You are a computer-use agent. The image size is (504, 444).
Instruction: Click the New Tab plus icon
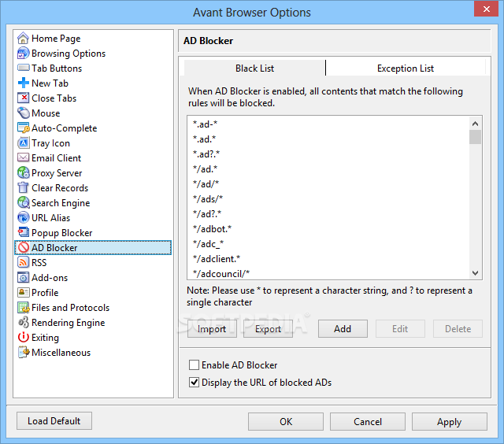click(23, 83)
